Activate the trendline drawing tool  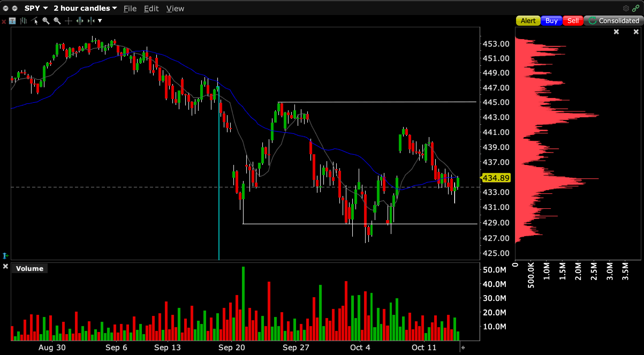click(35, 21)
